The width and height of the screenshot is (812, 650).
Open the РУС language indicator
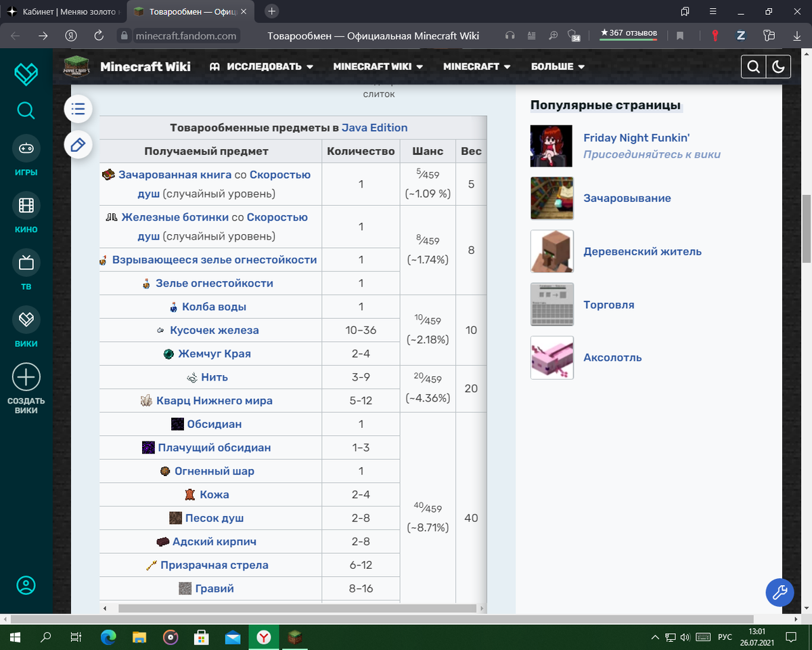click(725, 637)
